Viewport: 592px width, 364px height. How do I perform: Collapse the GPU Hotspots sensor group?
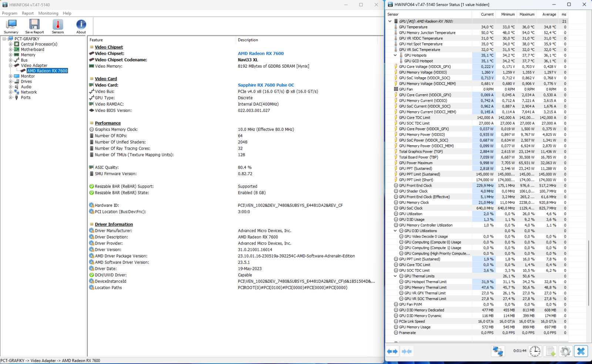click(x=395, y=55)
